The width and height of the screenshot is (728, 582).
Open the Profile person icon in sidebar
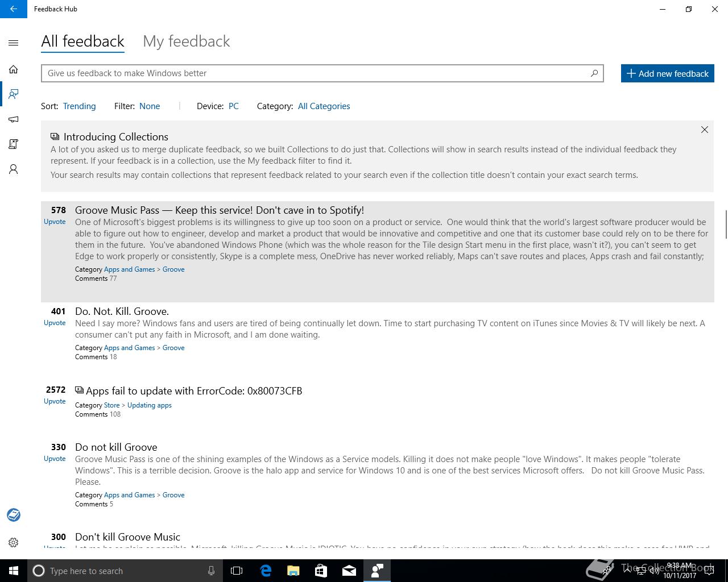[14, 169]
